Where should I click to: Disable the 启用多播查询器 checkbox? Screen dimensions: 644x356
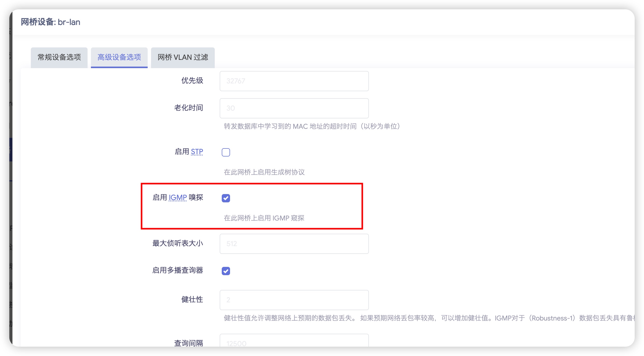[x=226, y=271]
